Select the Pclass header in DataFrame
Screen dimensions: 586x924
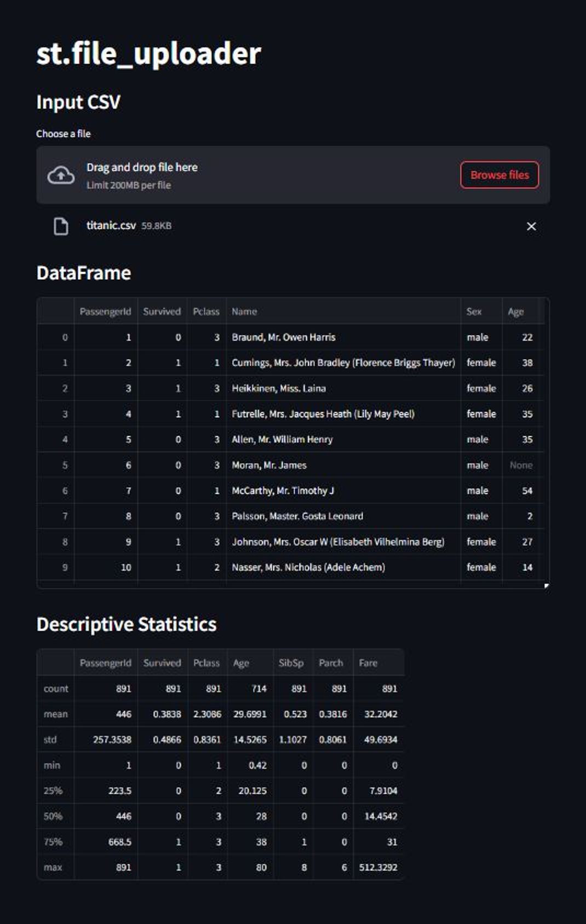(x=206, y=311)
